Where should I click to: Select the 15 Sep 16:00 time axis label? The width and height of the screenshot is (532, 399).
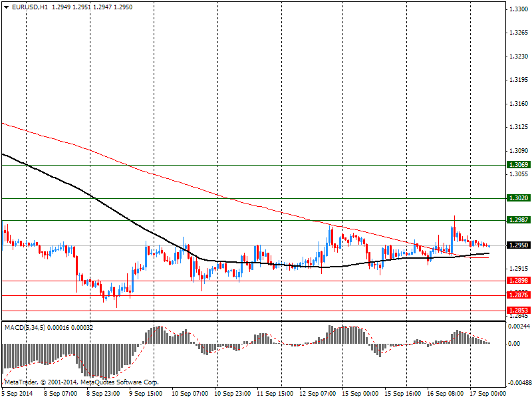click(403, 393)
